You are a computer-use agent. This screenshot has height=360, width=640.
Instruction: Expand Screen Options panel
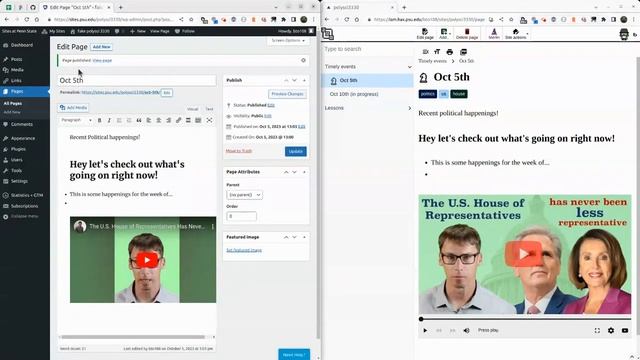(288, 40)
